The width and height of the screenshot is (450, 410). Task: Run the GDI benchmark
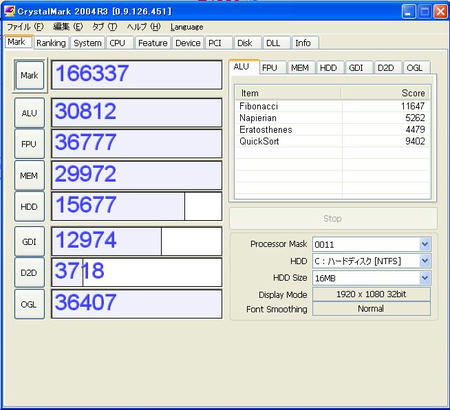tap(29, 242)
